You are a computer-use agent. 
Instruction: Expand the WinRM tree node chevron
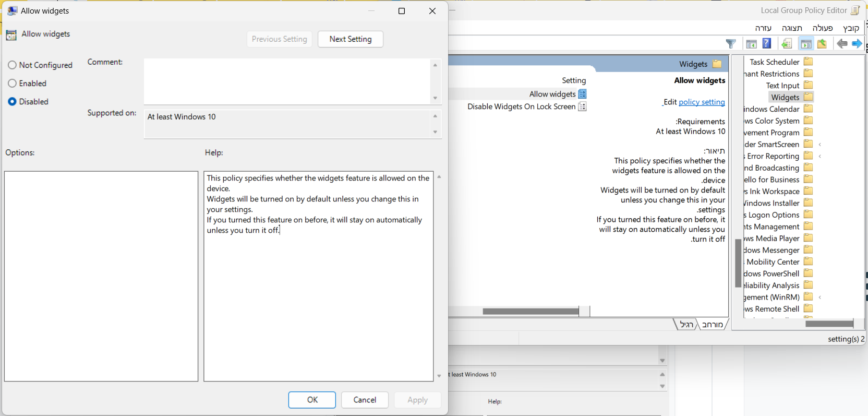(820, 298)
